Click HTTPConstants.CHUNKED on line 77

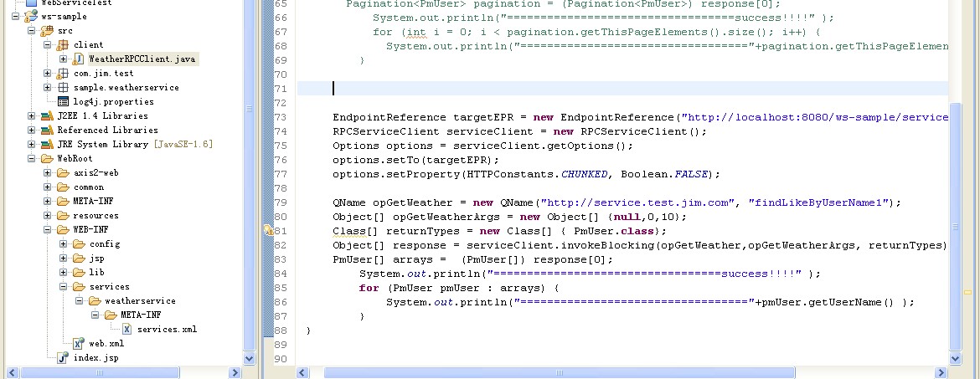click(x=537, y=174)
